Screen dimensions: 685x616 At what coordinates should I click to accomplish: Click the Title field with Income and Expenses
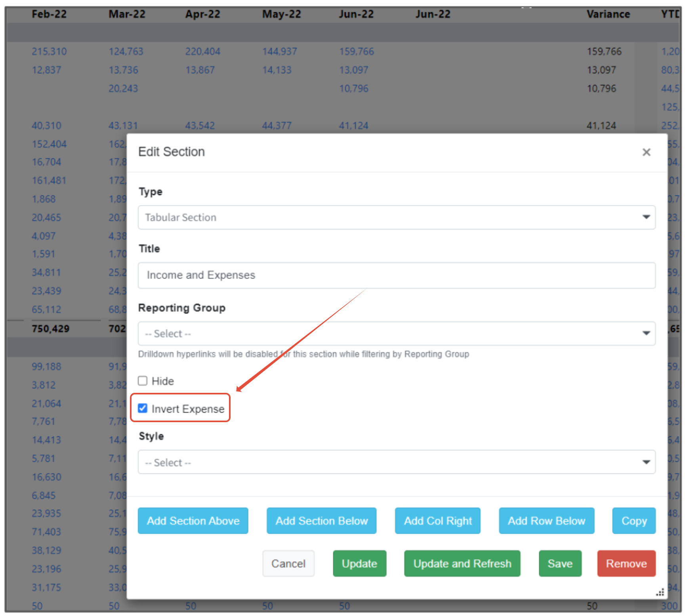pyautogui.click(x=397, y=275)
